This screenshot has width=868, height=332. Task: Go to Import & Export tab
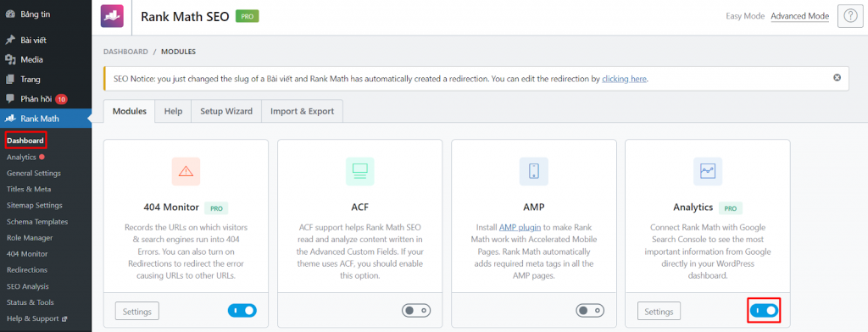[x=303, y=111]
